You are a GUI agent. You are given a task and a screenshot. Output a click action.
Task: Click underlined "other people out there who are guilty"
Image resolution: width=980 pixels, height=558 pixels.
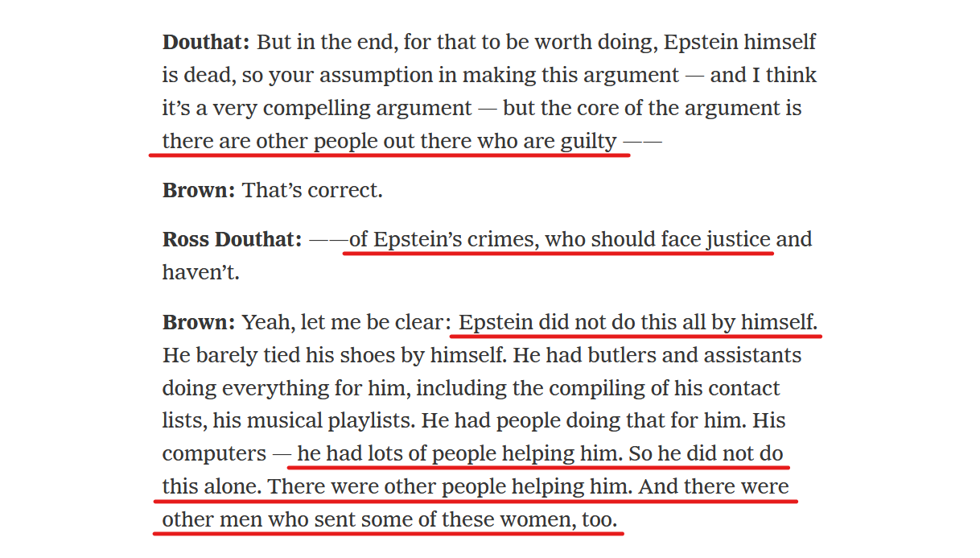point(436,142)
